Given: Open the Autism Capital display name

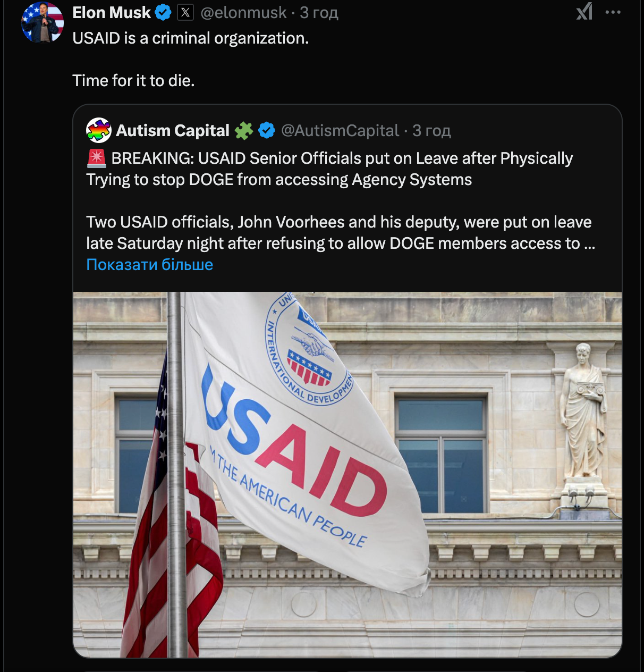Looking at the screenshot, I should 173,130.
